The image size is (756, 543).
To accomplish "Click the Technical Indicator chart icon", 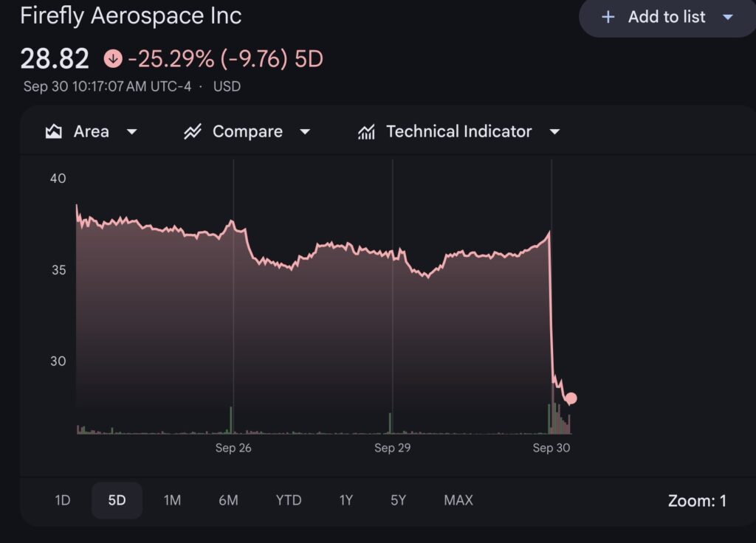I will coord(366,132).
